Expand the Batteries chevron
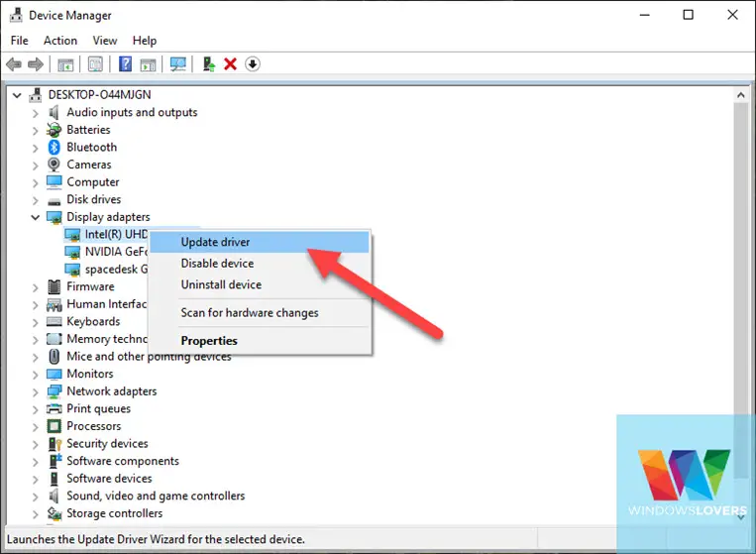Viewport: 756px width, 554px height. point(35,131)
